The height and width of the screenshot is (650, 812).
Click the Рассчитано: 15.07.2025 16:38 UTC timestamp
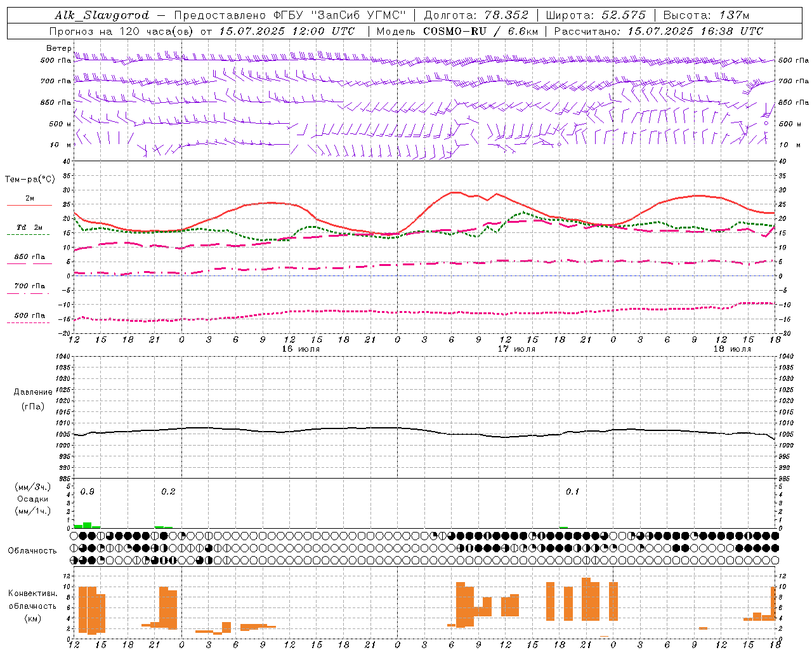(658, 31)
